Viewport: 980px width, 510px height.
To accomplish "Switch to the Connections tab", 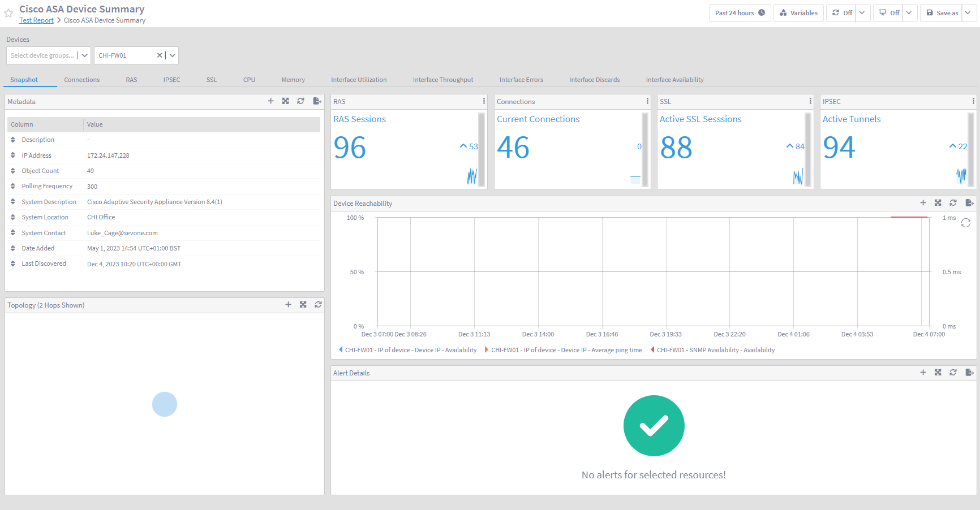I will pyautogui.click(x=82, y=80).
